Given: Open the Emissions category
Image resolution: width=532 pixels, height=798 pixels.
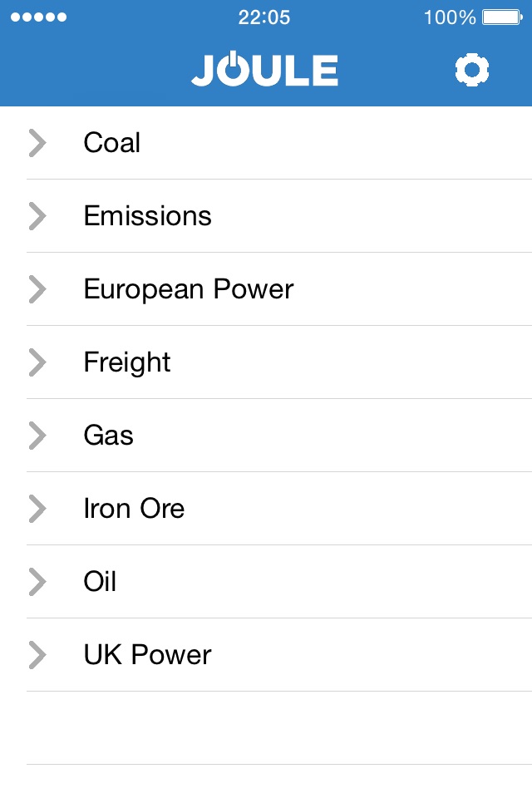Looking at the screenshot, I should click(x=147, y=216).
